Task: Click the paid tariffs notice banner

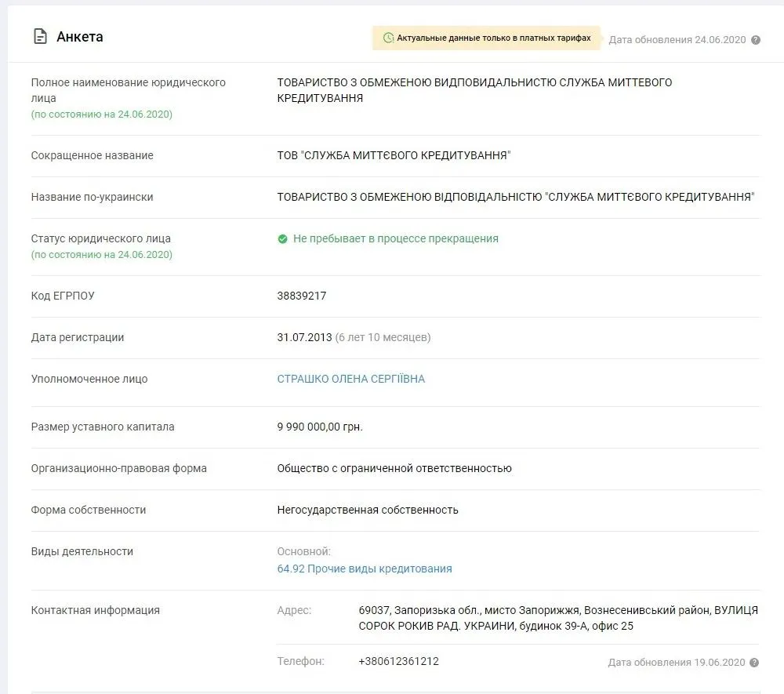Action: click(x=486, y=38)
